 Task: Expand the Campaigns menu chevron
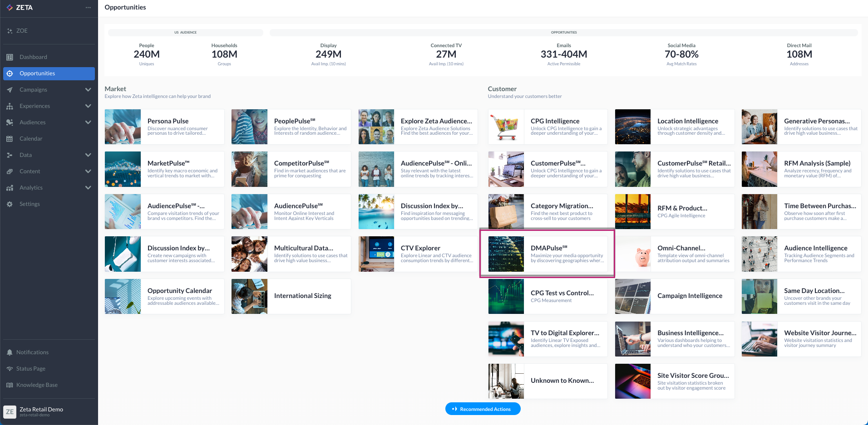pyautogui.click(x=88, y=90)
